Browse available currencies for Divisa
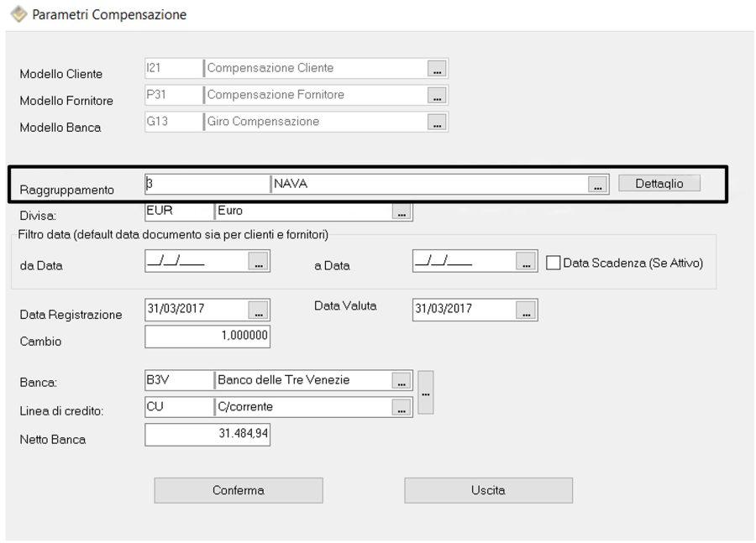This screenshot has height=543, width=756. coord(402,211)
